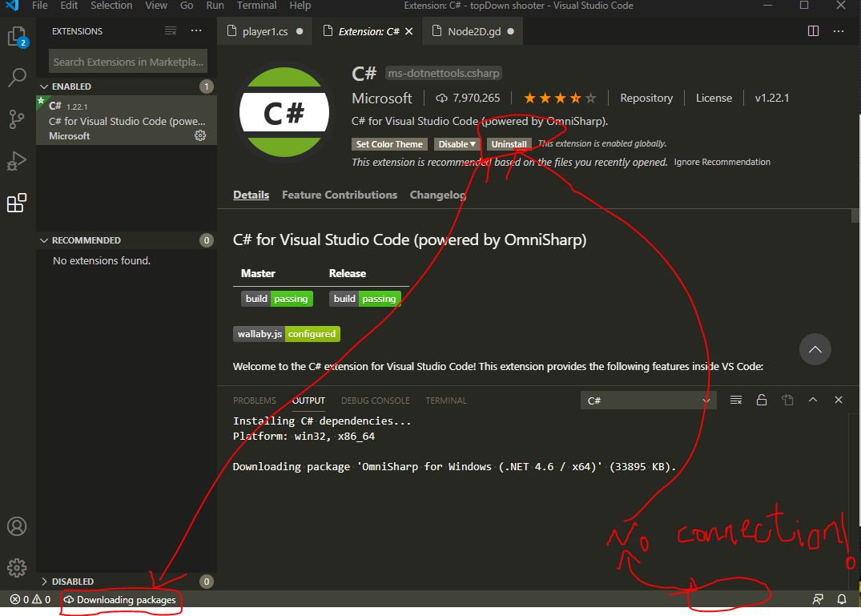The image size is (861, 616).
Task: Open the Terminal menu
Action: pos(256,6)
